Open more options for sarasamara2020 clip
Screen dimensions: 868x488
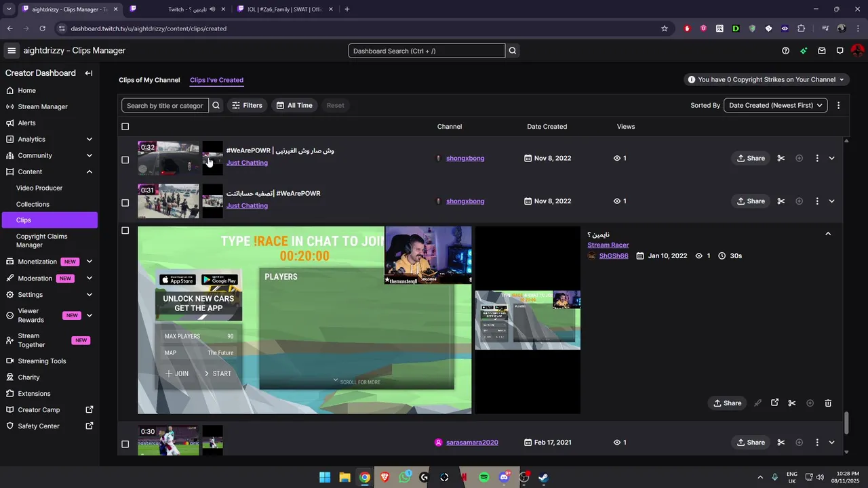coord(817,443)
